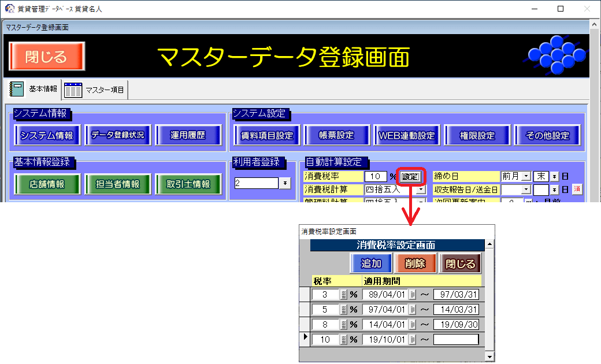Switch to the マスター項目 tab

[97, 90]
